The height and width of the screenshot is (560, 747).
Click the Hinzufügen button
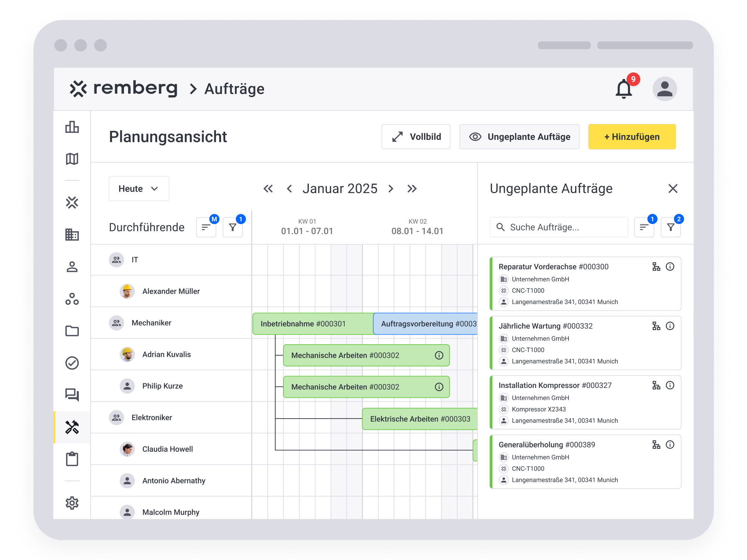[x=632, y=137]
